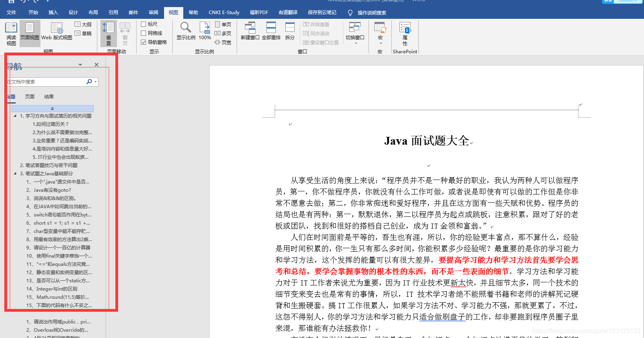Collapse heading 3. 笔试题之Java基础部分
Screen dimensions: 644x338
[15, 174]
